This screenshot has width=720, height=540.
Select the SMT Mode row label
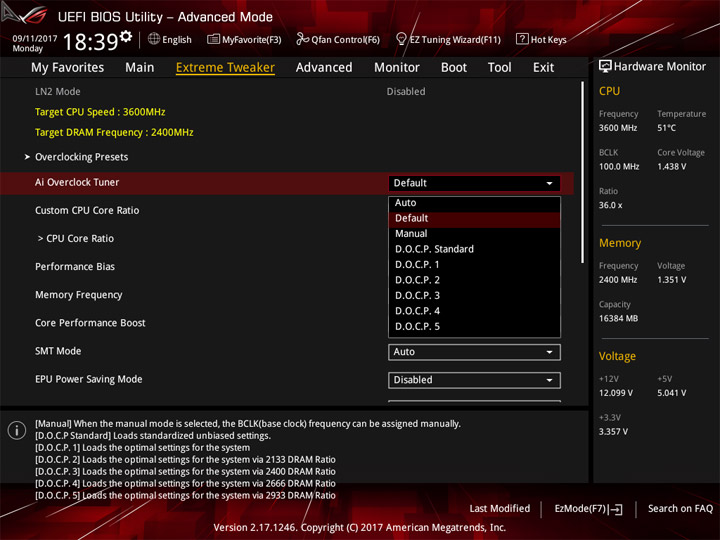pyautogui.click(x=58, y=351)
